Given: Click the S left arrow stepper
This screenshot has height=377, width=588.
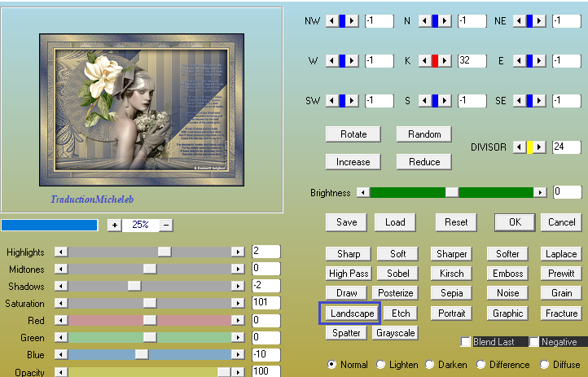Looking at the screenshot, I should point(424,100).
